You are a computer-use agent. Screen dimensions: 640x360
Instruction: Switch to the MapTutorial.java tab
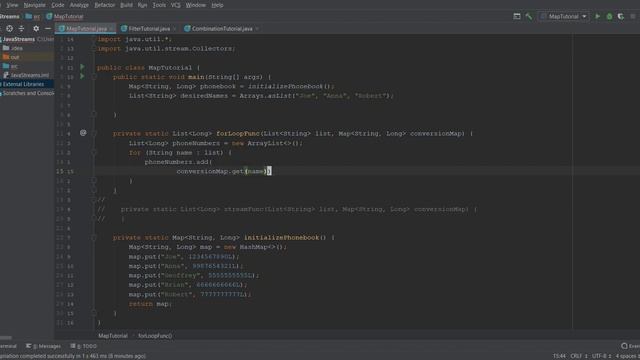point(86,29)
